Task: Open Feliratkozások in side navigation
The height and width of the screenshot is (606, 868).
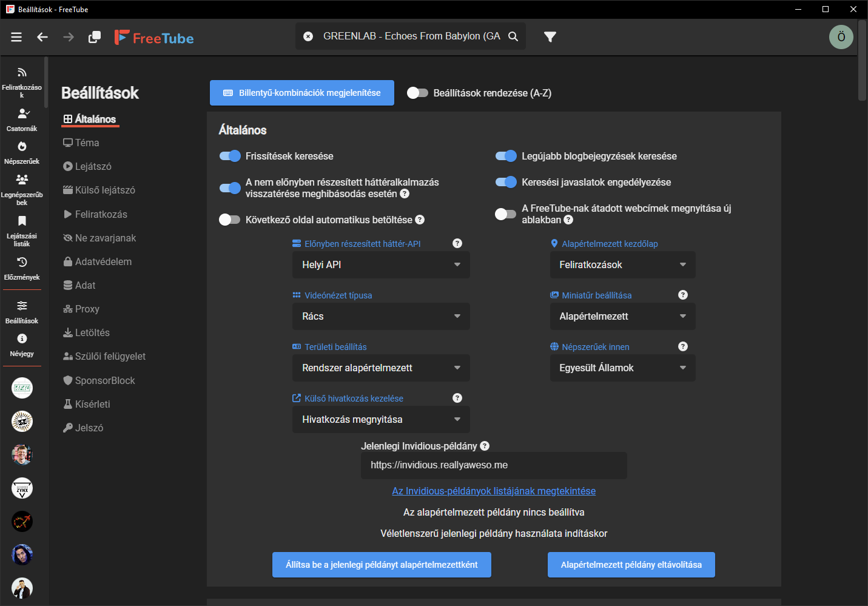Action: pyautogui.click(x=22, y=82)
